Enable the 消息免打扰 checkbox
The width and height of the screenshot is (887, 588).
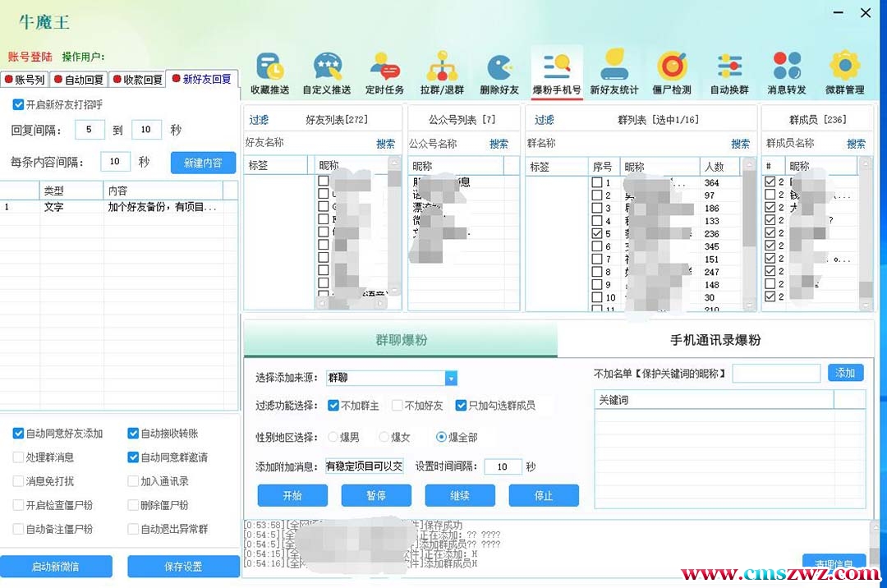pyautogui.click(x=18, y=481)
